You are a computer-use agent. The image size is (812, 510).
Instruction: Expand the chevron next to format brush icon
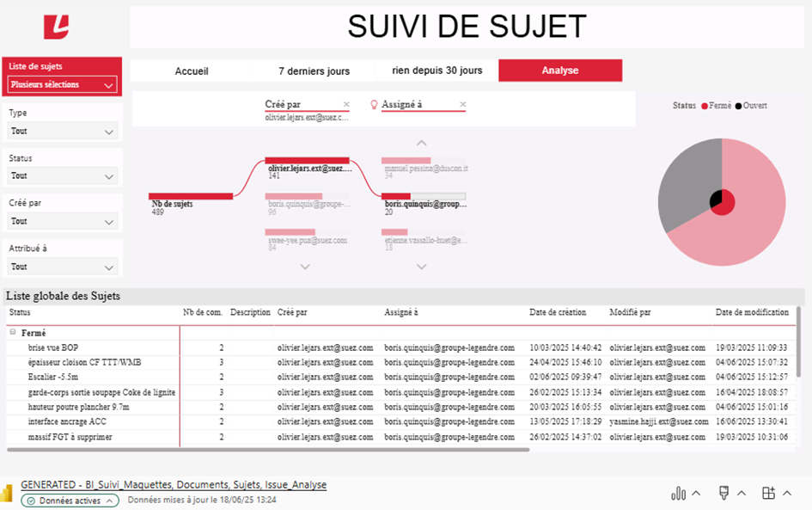742,493
